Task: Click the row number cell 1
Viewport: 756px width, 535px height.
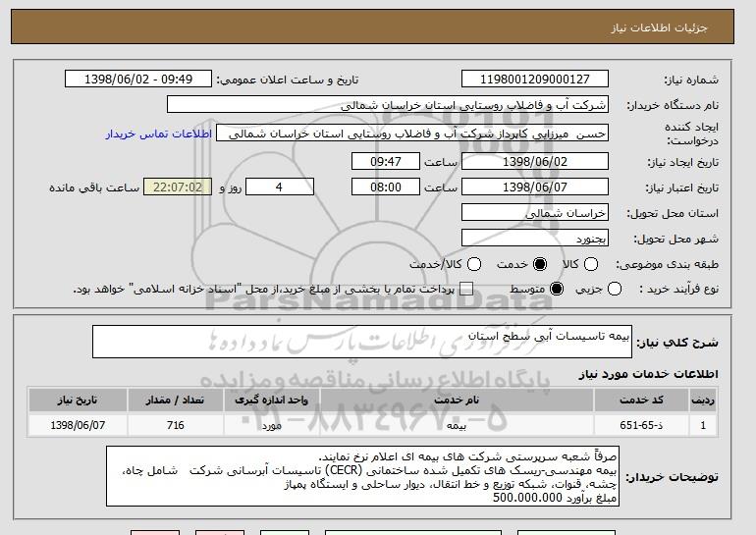Action: click(x=703, y=425)
